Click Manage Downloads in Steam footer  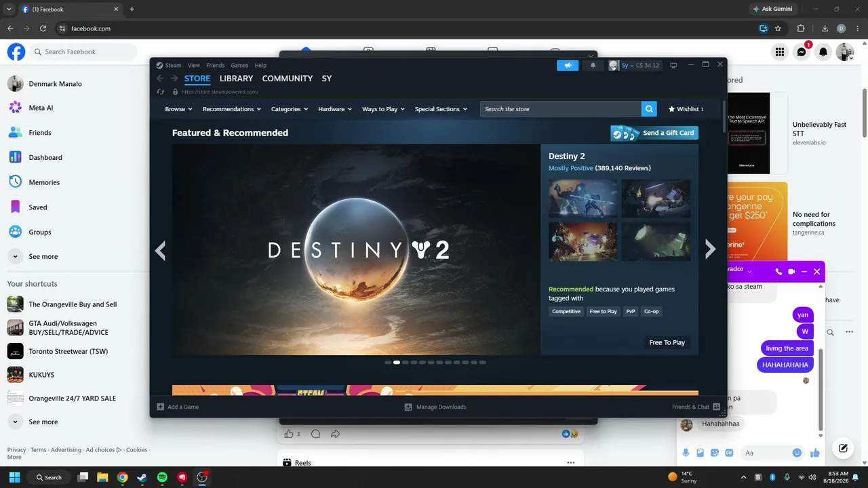[x=435, y=407]
